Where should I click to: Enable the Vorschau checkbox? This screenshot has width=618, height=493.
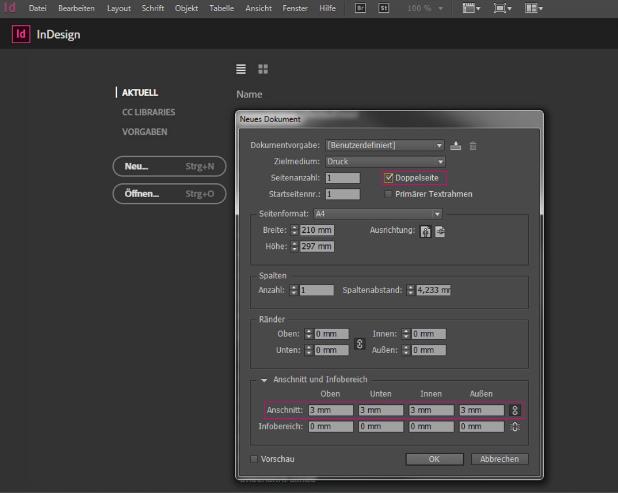coord(254,459)
